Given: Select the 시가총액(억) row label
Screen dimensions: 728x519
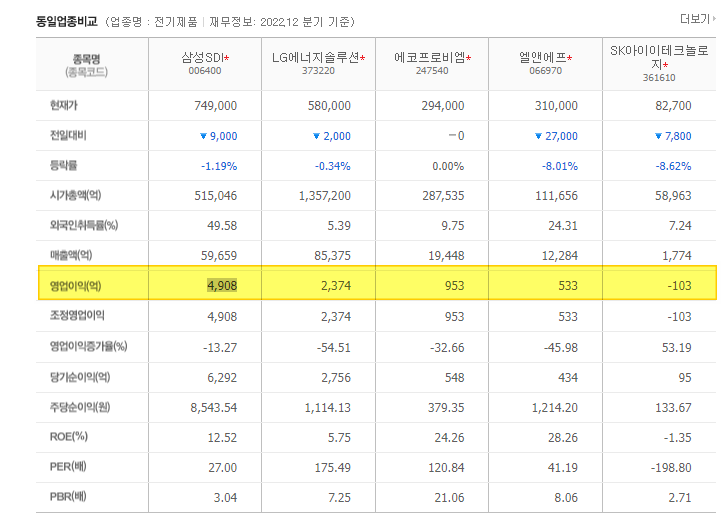Looking at the screenshot, I should coord(75,195).
